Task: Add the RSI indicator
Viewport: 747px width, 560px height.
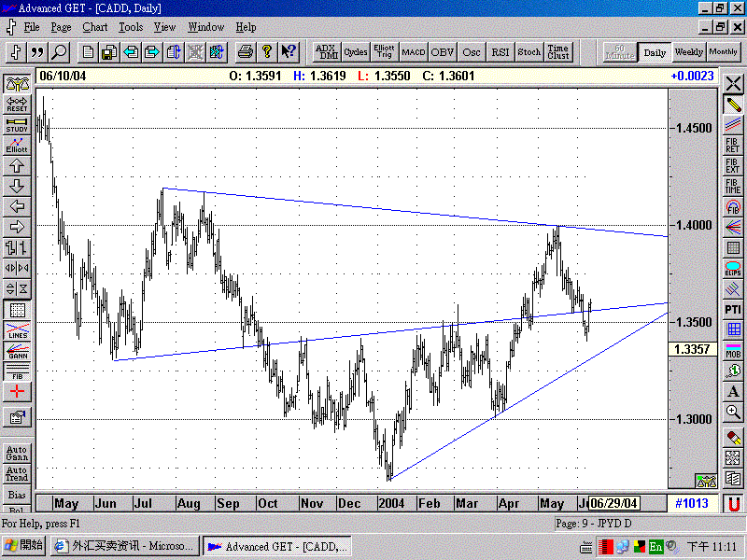Action: click(500, 52)
